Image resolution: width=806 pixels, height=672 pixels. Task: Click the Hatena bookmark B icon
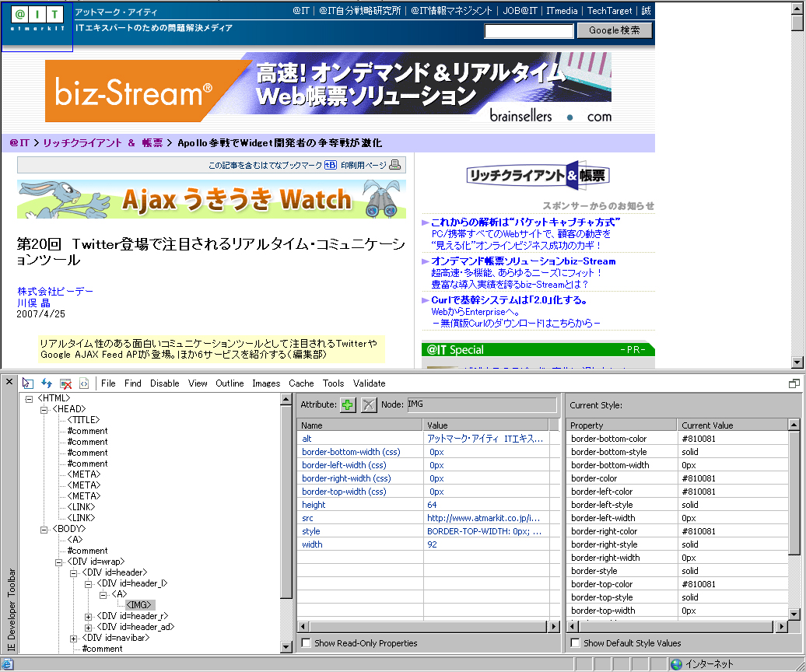pos(331,165)
